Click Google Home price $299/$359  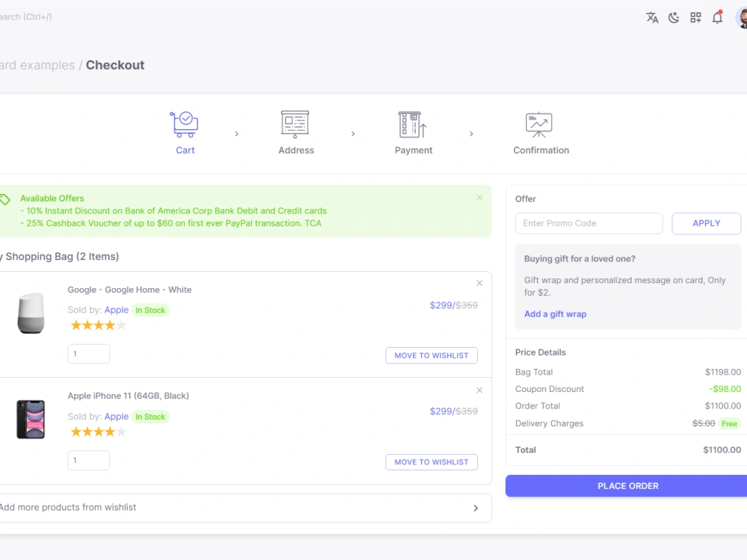[x=453, y=305]
